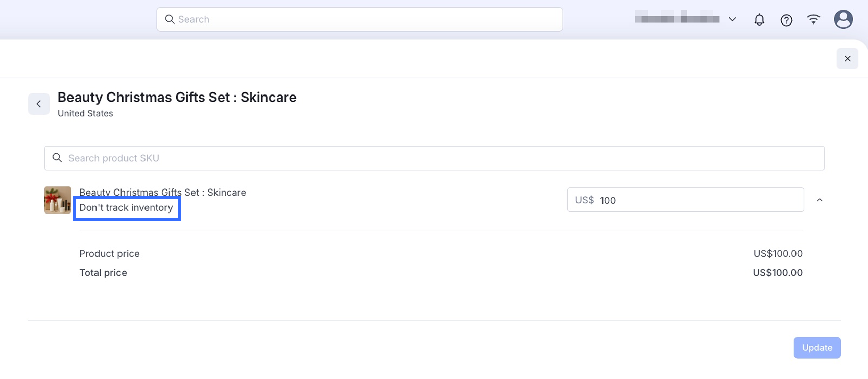This screenshot has height=379, width=868.
Task: Close the price editing panel
Action: pyautogui.click(x=847, y=59)
